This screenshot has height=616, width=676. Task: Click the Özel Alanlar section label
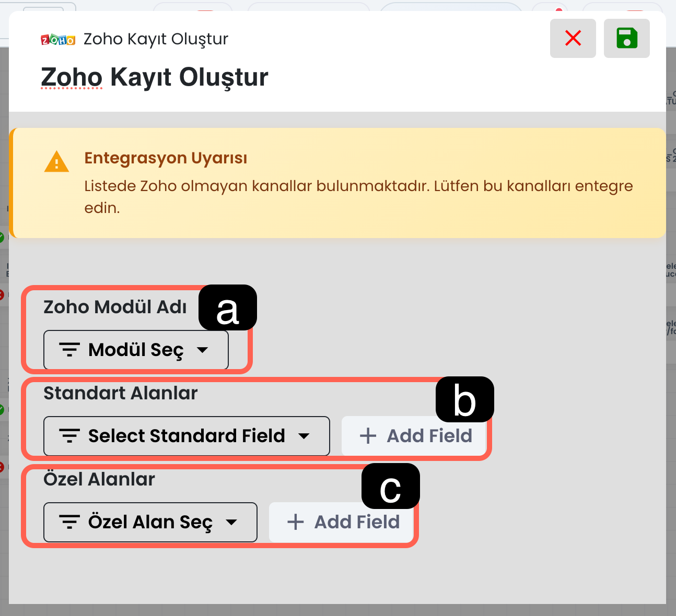(99, 479)
